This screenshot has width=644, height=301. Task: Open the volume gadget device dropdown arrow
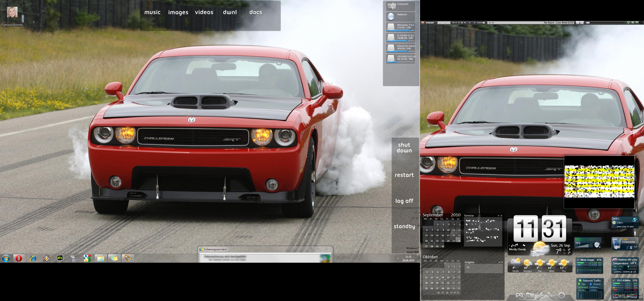coord(600,247)
